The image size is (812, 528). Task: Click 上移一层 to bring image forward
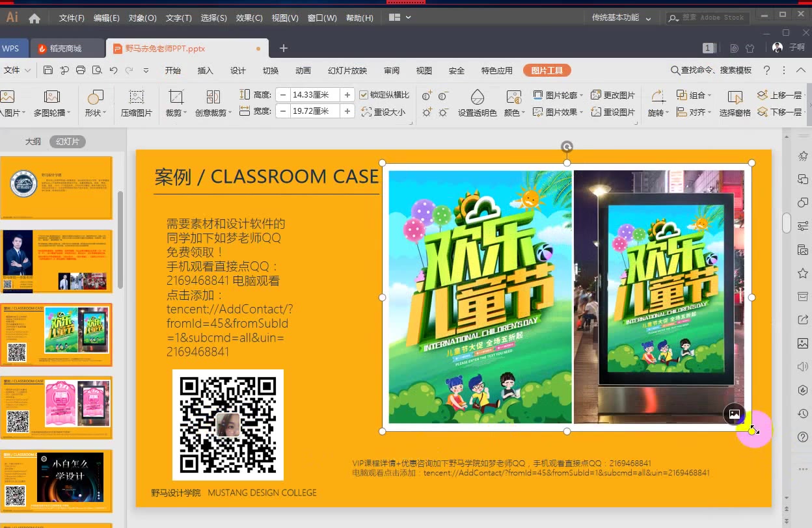tap(783, 95)
